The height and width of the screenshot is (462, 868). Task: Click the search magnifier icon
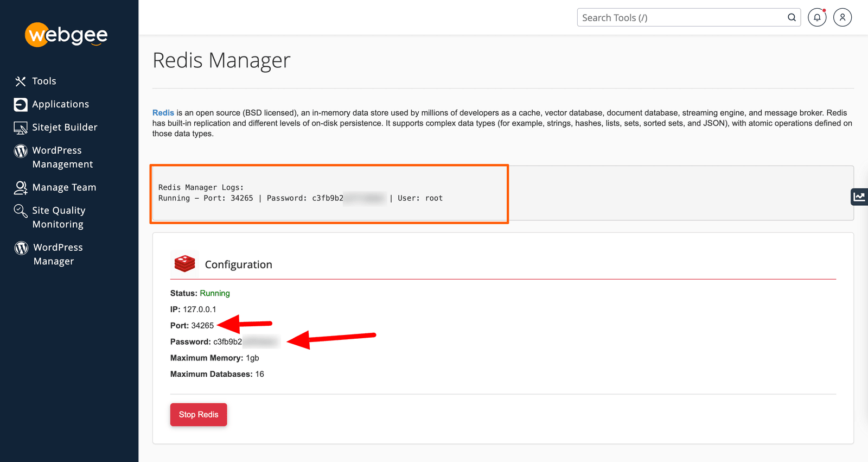[x=792, y=17]
